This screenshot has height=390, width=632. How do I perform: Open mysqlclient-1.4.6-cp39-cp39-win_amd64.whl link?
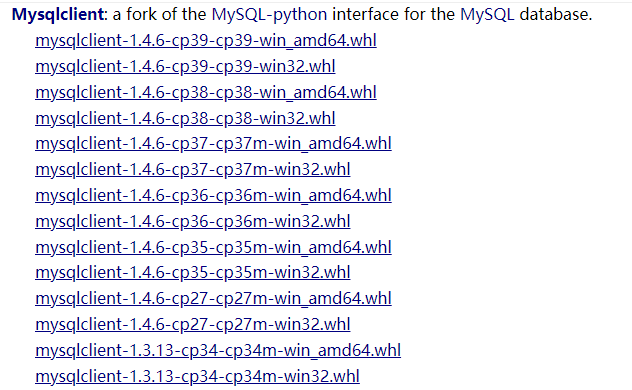tap(206, 41)
